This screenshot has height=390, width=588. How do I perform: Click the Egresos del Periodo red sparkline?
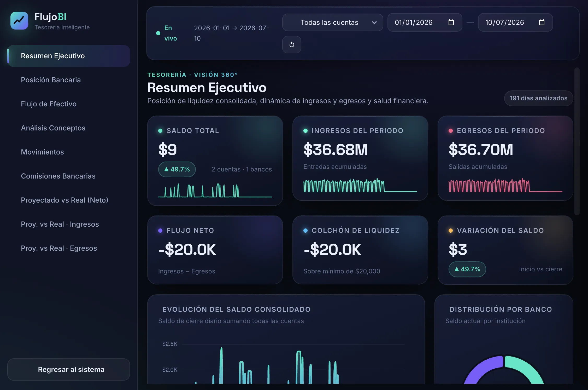point(505,185)
